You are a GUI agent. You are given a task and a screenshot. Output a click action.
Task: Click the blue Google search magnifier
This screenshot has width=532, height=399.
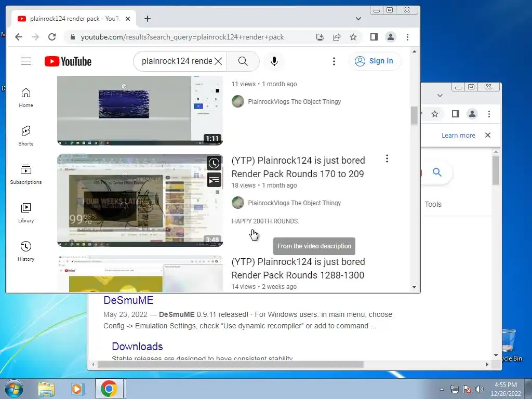pyautogui.click(x=437, y=172)
